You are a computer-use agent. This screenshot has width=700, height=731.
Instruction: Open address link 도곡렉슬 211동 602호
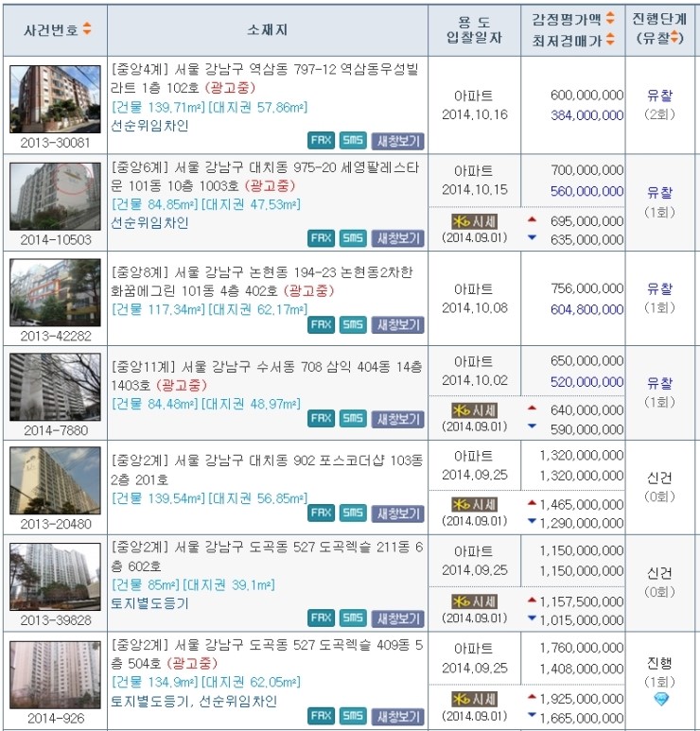pos(267,556)
